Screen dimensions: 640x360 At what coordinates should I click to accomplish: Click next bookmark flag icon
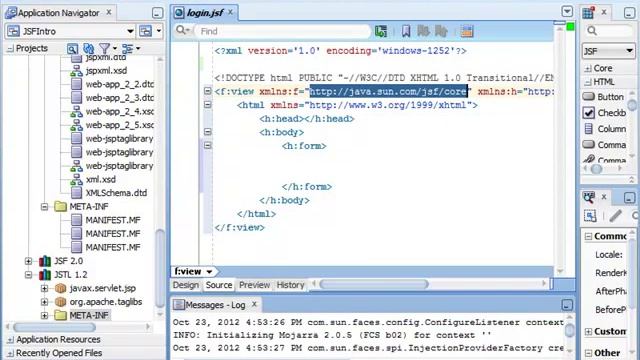(423, 31)
